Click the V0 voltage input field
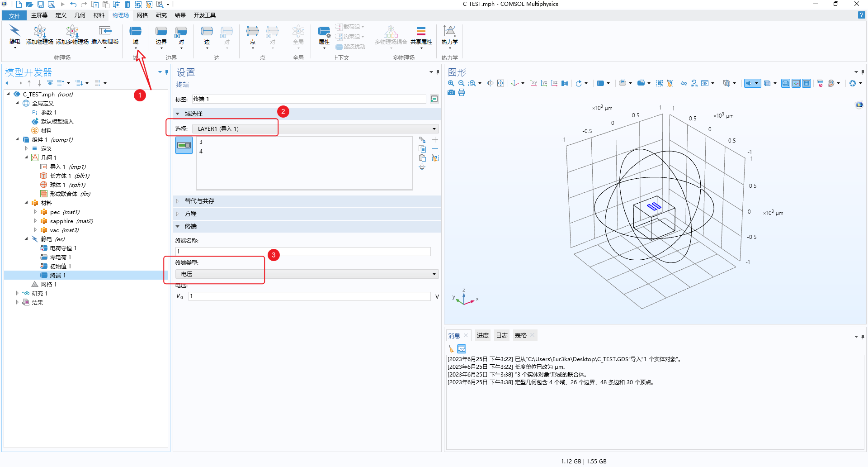The width and height of the screenshot is (868, 467). (x=309, y=296)
